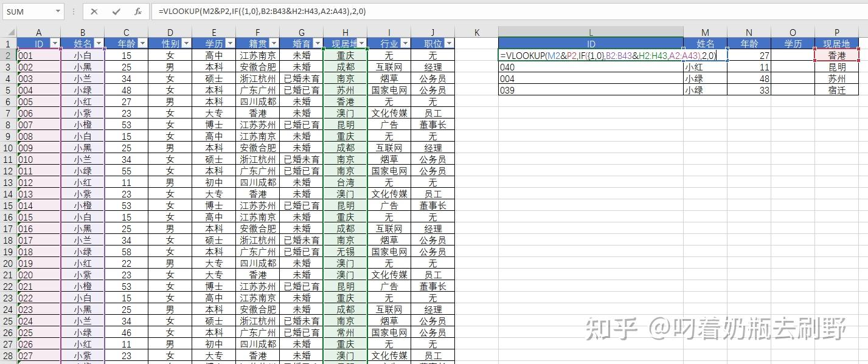Open the filter dropdown on 现居地 column

pyautogui.click(x=361, y=43)
